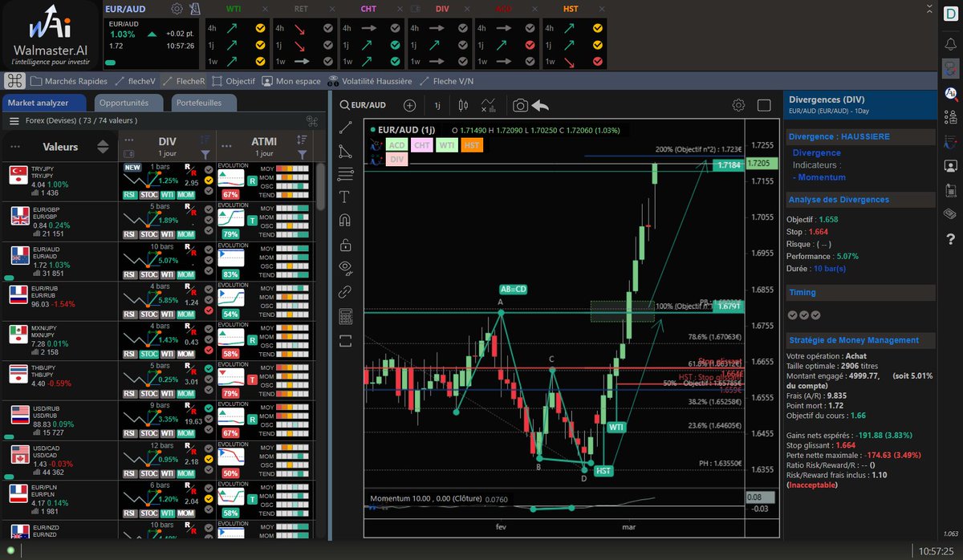Sort the DIV column

click(205, 140)
